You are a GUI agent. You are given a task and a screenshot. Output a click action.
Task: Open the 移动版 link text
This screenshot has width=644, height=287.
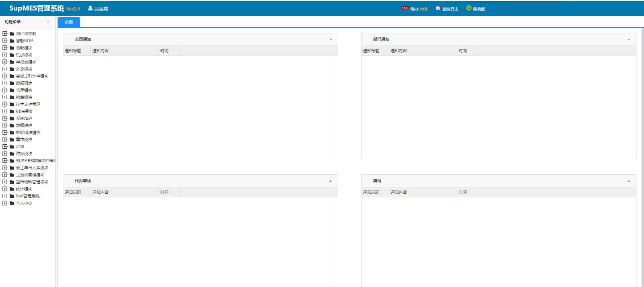[479, 9]
